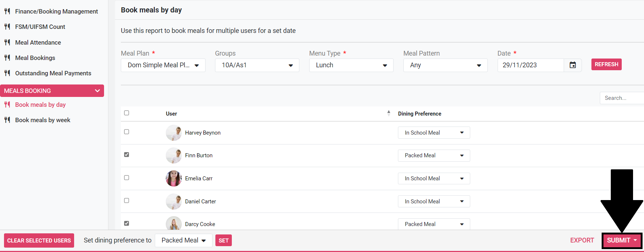Screen dimensions: 644x252
Task: Tick the checkbox for Harvey Beynon
Action: [x=127, y=132]
